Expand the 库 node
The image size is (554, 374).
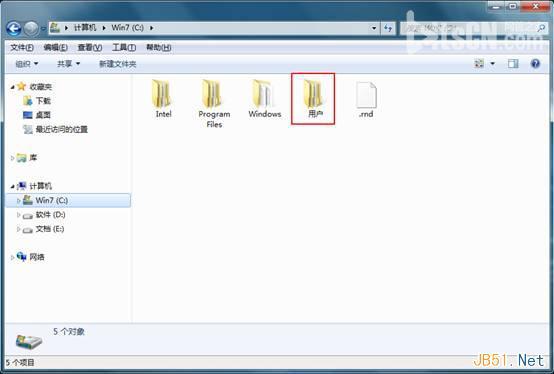pos(12,158)
